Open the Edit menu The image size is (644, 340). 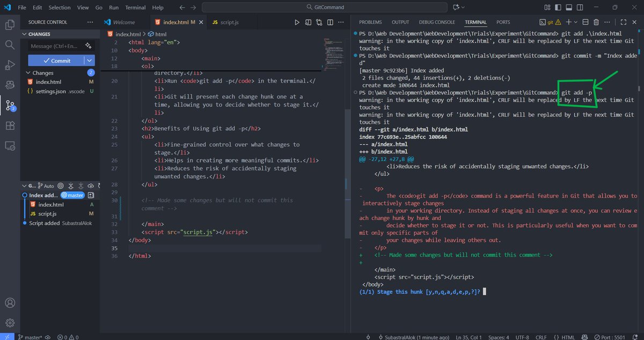37,8
